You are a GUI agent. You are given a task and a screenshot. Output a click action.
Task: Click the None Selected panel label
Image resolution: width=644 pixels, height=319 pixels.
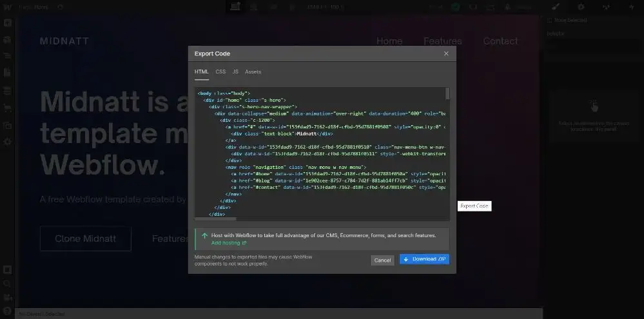(x=571, y=20)
